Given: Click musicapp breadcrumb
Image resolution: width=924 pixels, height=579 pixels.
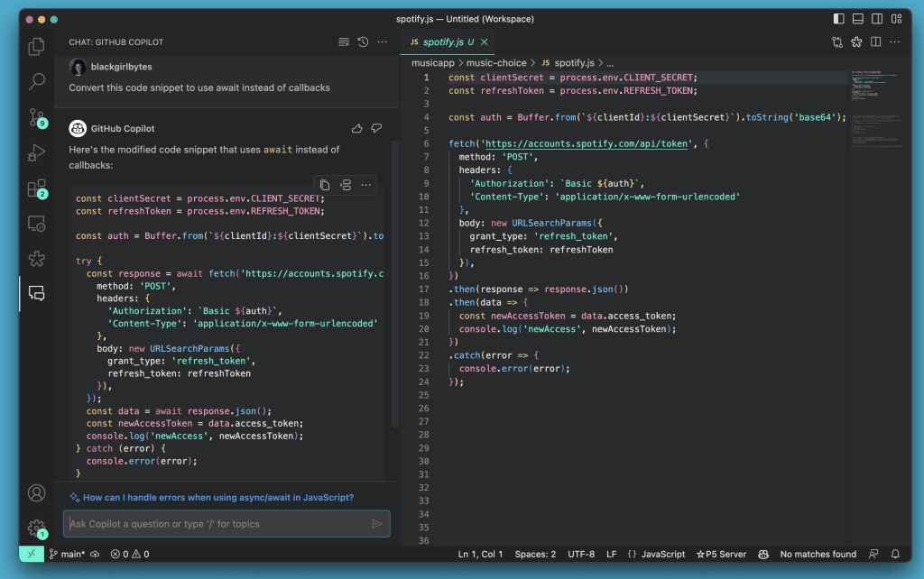Looking at the screenshot, I should (432, 63).
